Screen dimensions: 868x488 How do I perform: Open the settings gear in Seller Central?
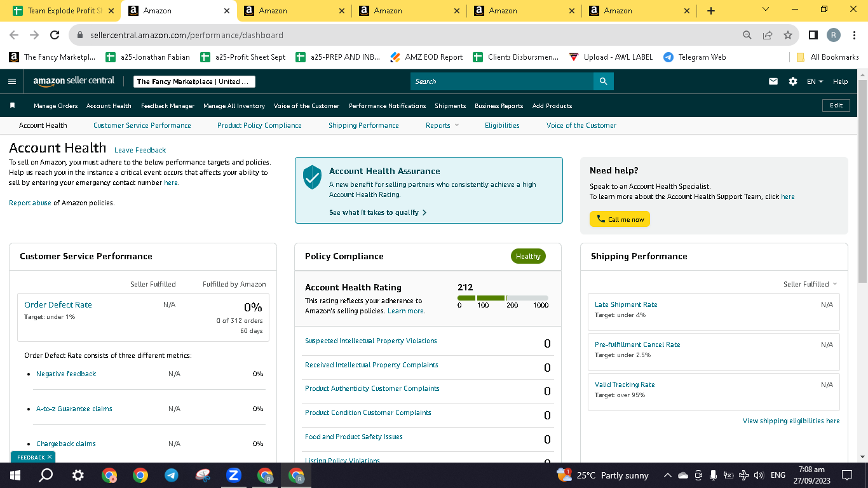click(x=793, y=81)
